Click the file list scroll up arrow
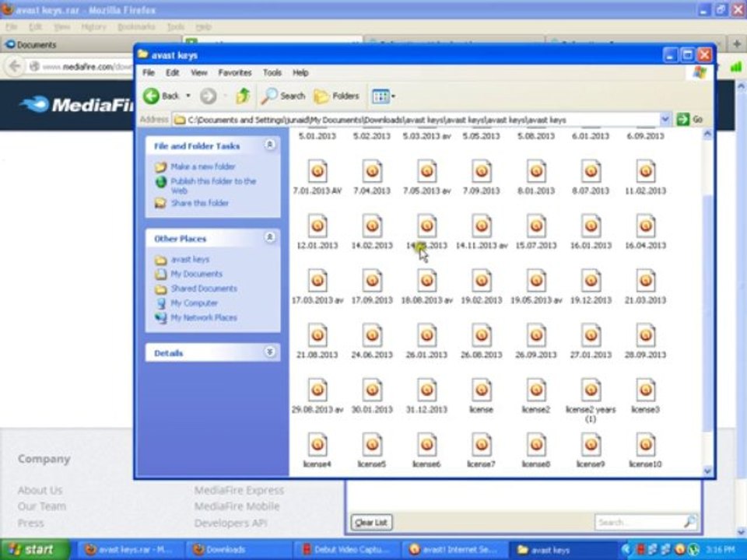Viewport: 747px width, 560px height. coord(707,135)
